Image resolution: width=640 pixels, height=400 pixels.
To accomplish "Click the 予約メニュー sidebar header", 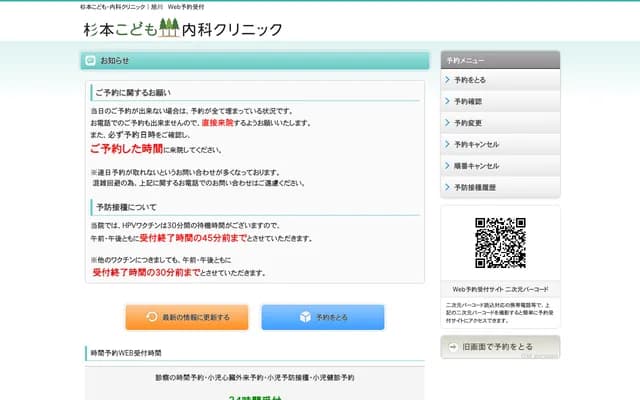I will (x=500, y=60).
